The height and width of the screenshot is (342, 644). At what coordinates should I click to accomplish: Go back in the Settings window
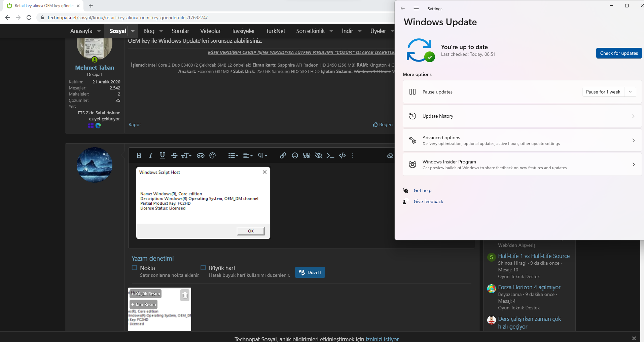point(403,8)
